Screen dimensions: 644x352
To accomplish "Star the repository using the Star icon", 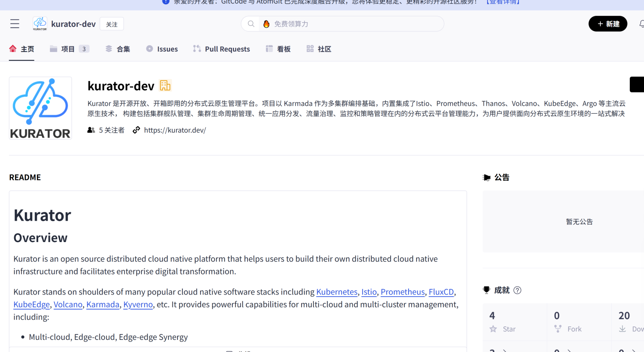I will [x=493, y=329].
